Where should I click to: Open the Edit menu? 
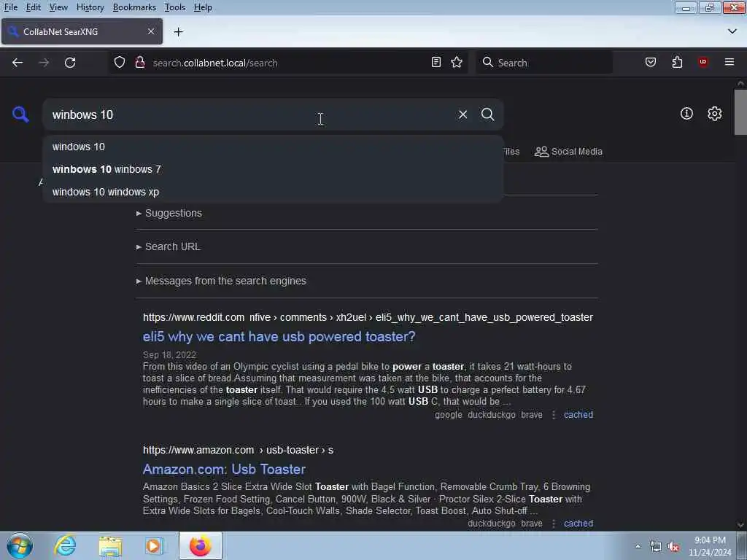pos(33,7)
